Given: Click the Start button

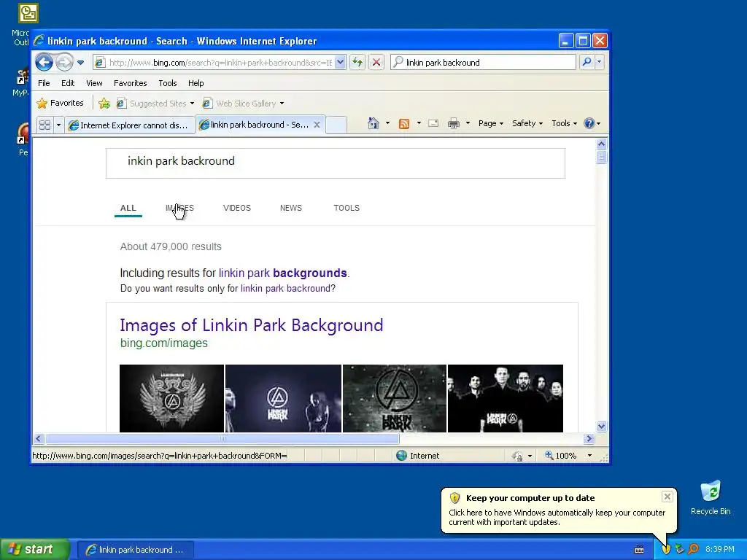Looking at the screenshot, I should click(x=35, y=550).
